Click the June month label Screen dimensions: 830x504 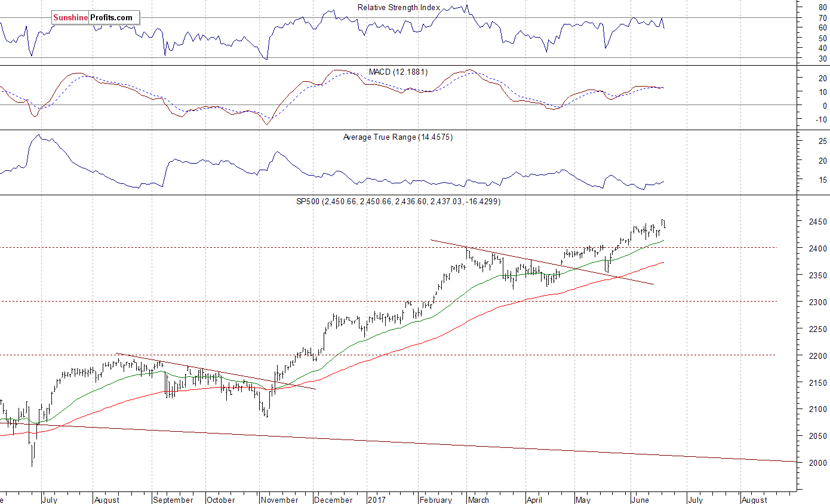tap(640, 500)
